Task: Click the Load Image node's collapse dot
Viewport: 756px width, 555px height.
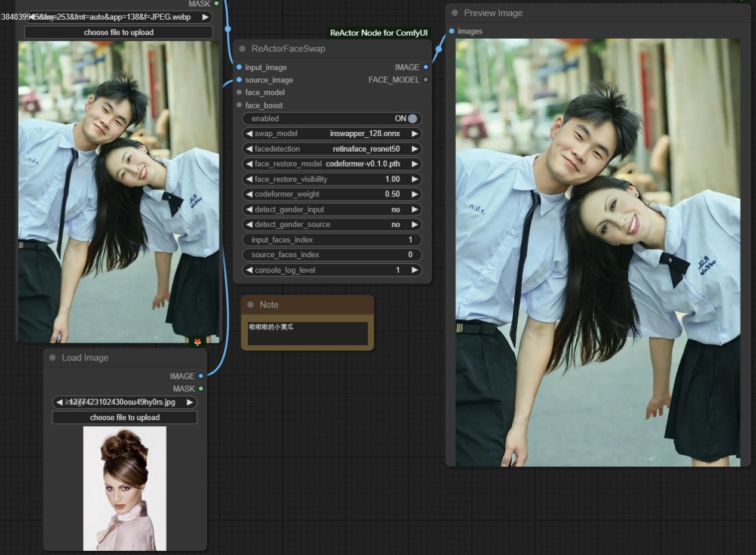Action: point(53,358)
